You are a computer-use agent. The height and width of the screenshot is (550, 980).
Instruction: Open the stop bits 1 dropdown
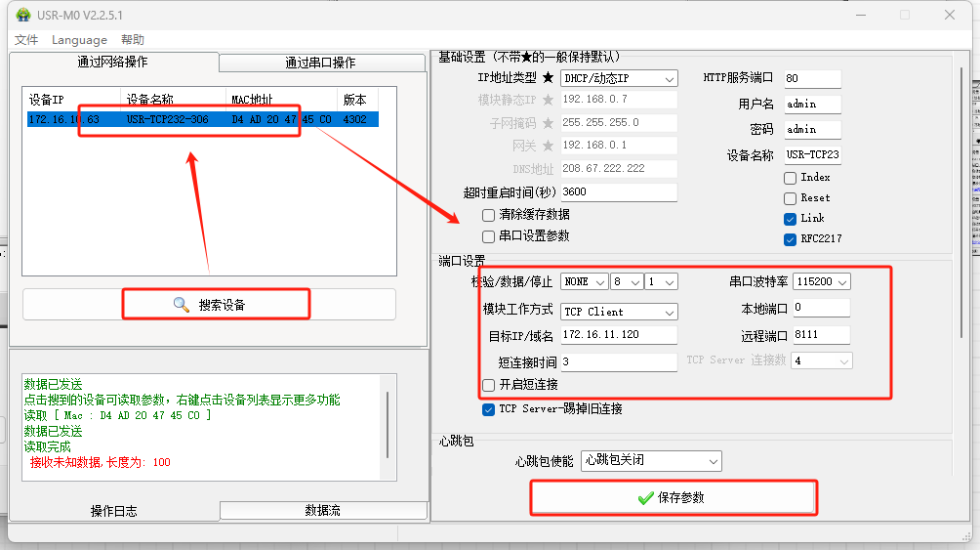click(x=661, y=282)
